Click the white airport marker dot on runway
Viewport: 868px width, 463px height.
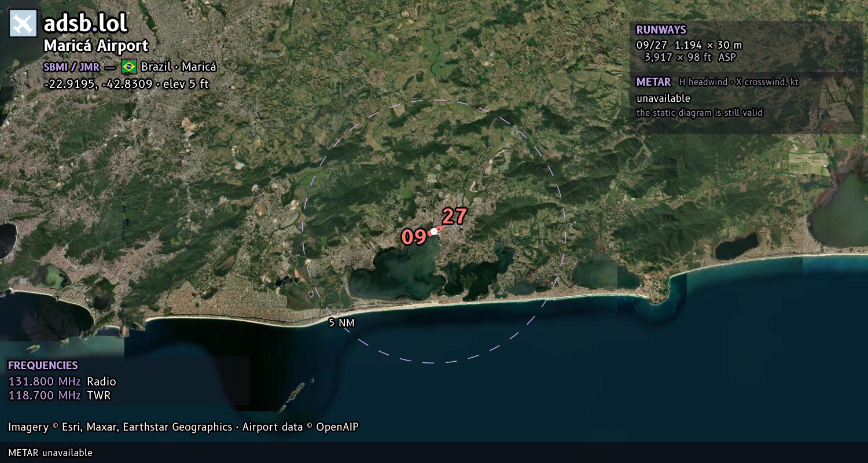[434, 231]
